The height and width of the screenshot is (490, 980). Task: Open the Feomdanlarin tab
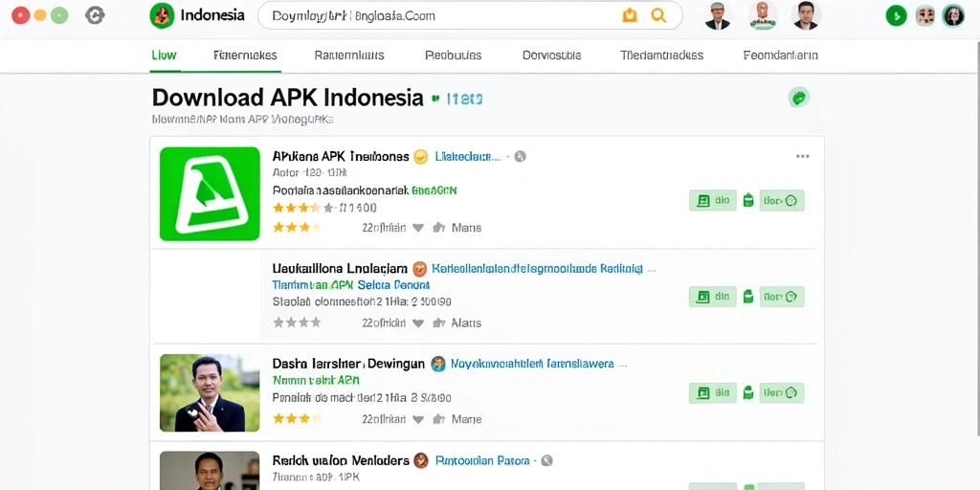tap(781, 55)
